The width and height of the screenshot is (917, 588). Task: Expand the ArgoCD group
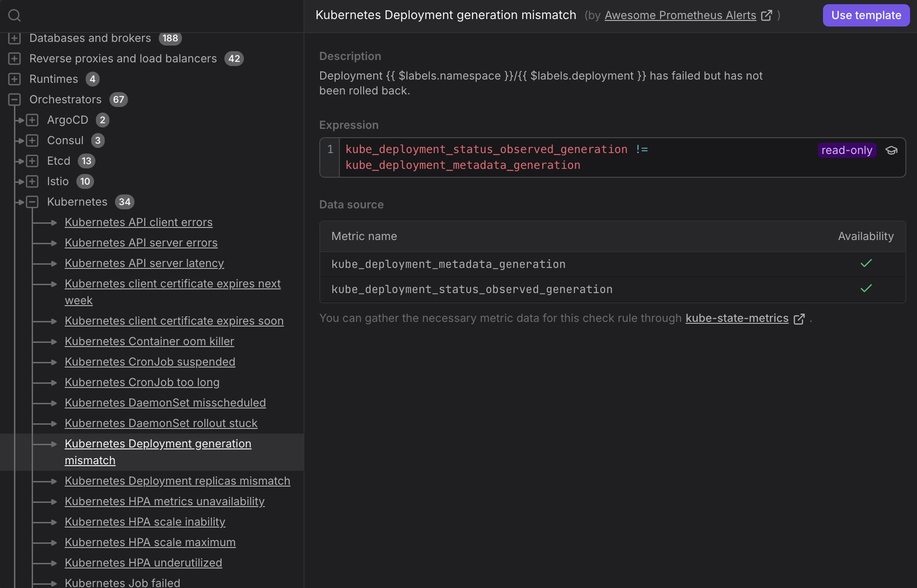pyautogui.click(x=32, y=120)
